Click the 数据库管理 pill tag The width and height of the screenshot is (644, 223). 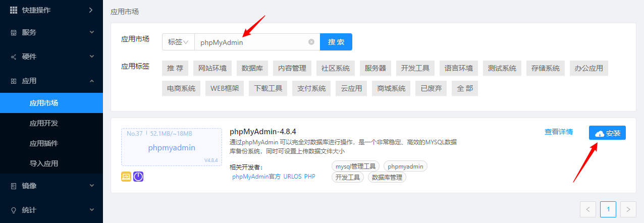point(387,177)
